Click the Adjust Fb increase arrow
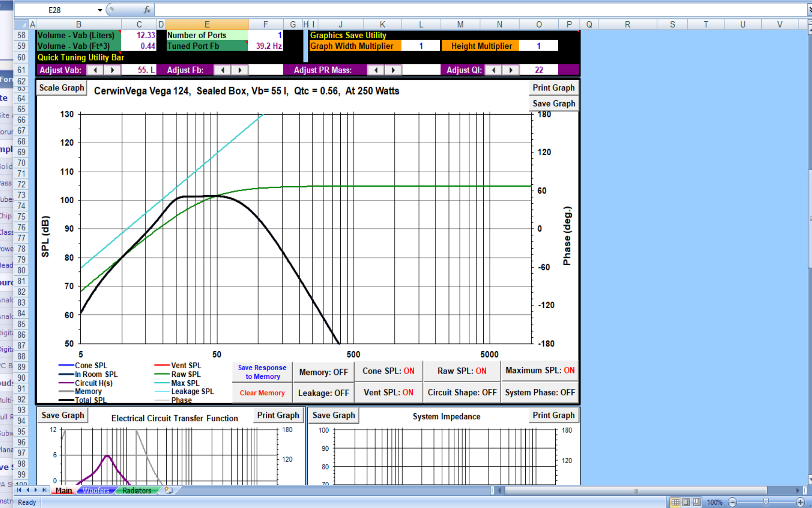The width and height of the screenshot is (812, 508). click(x=240, y=70)
